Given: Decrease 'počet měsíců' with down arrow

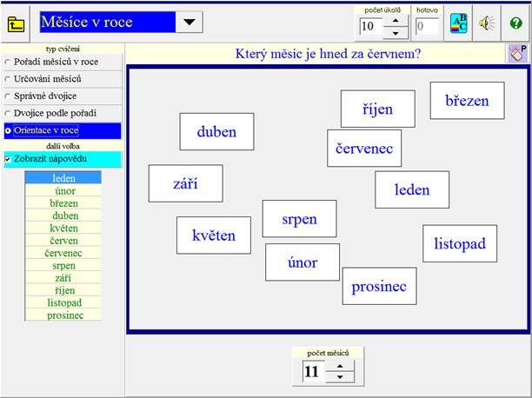Looking at the screenshot, I should [339, 378].
